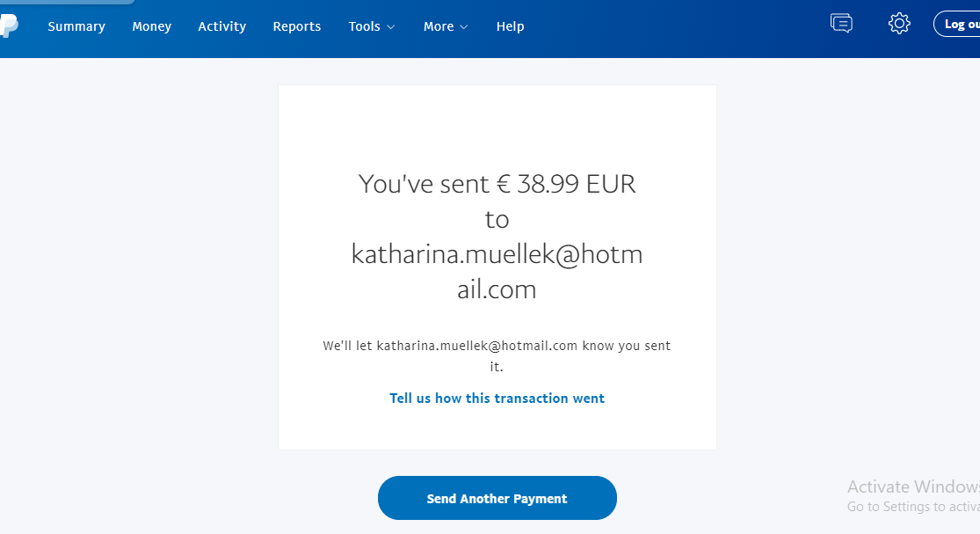Open Help from the top navigation
The image size is (980, 534).
point(510,26)
